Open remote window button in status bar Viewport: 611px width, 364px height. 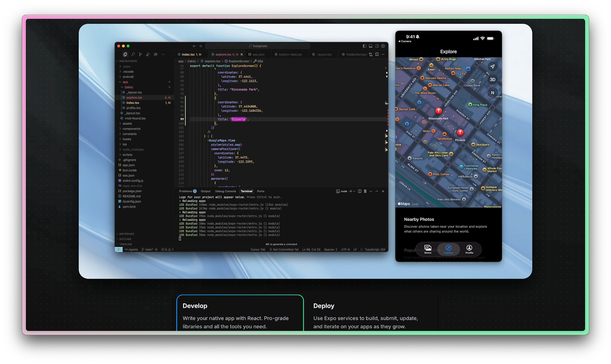[118, 250]
